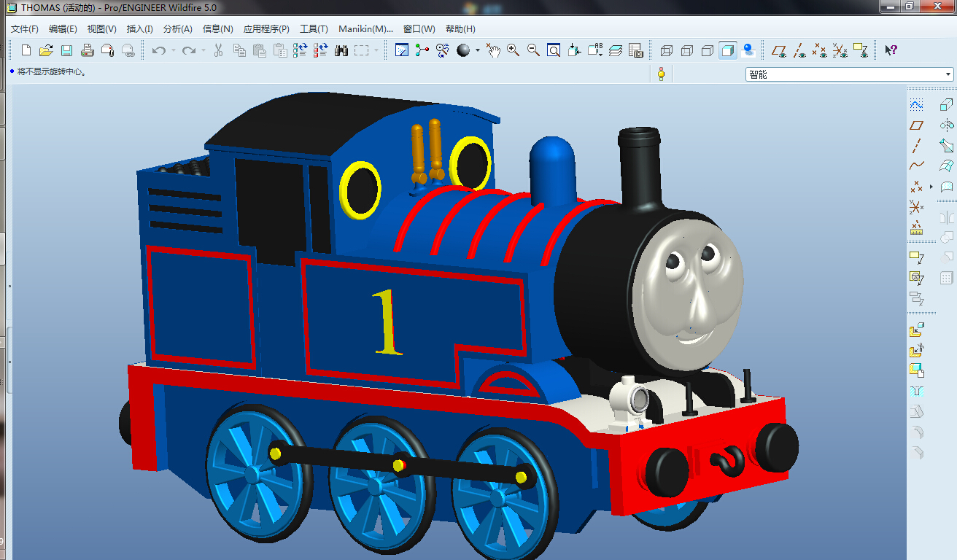The height and width of the screenshot is (560, 957).
Task: Select the Datum Coordinate System tool
Action: click(x=917, y=207)
